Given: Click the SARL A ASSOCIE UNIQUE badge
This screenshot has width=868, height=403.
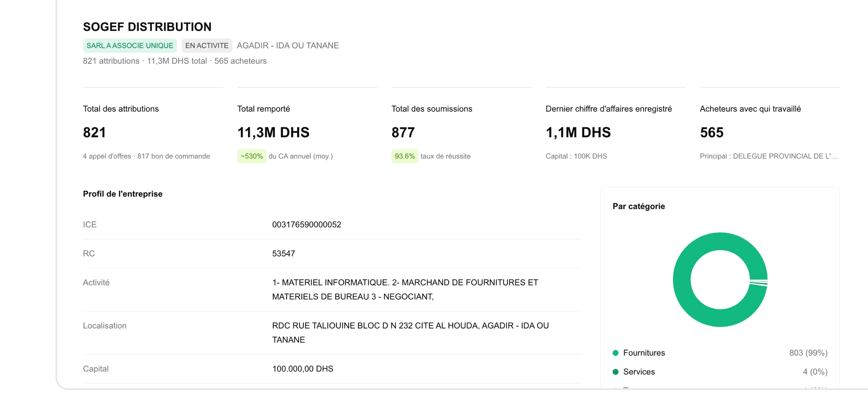Looking at the screenshot, I should click(130, 45).
